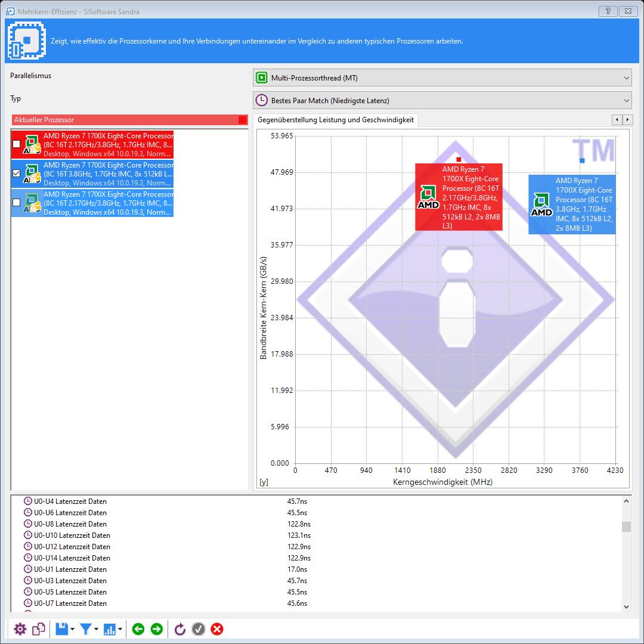Click the 17.0ns latency value
The height and width of the screenshot is (644, 644).
298,569
